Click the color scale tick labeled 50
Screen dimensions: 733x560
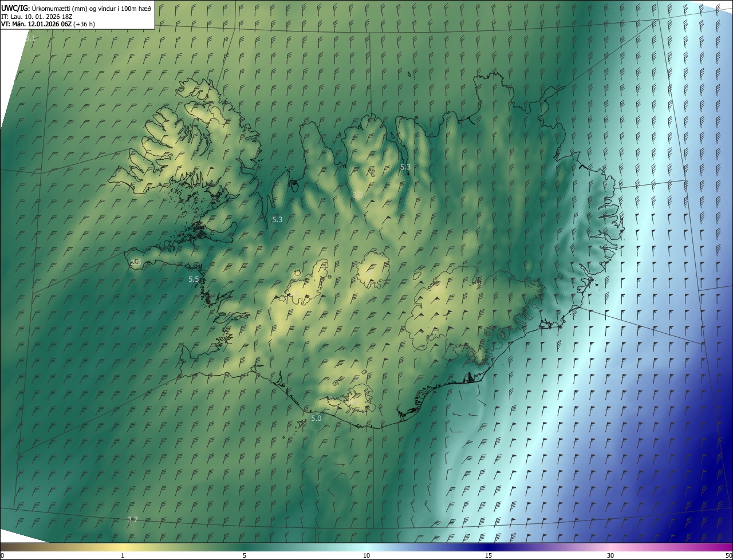(728, 556)
